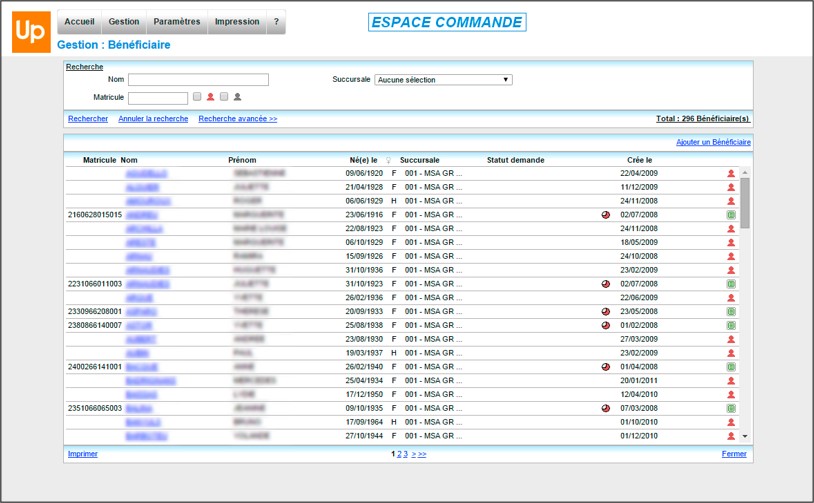The width and height of the screenshot is (814, 503).
Task: Click the Nom search input field
Action: pos(198,79)
